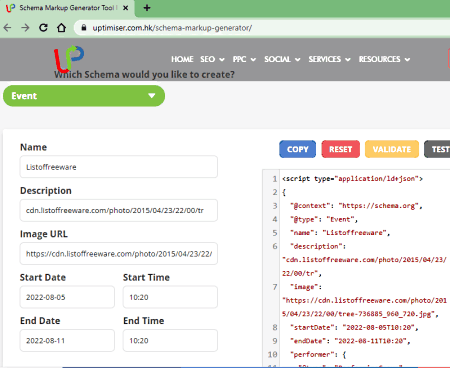The image size is (450, 368).
Task: Click the COPY button
Action: click(x=298, y=149)
